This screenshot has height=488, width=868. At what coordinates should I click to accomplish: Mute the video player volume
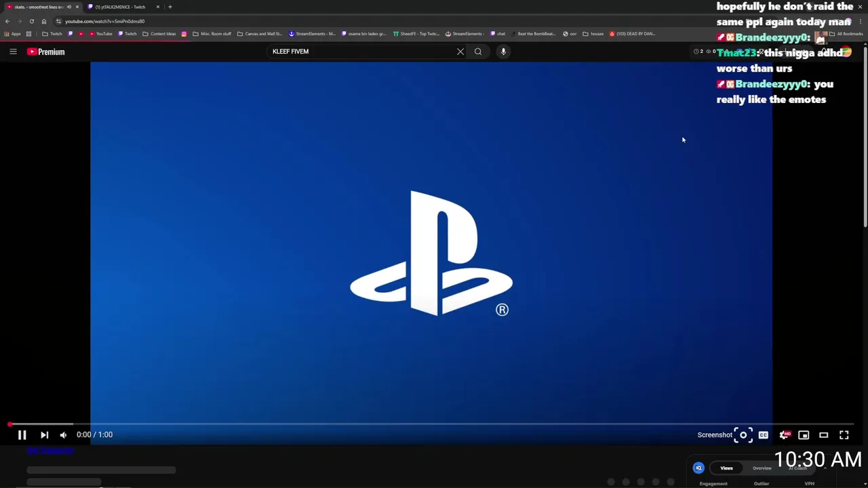(x=63, y=435)
